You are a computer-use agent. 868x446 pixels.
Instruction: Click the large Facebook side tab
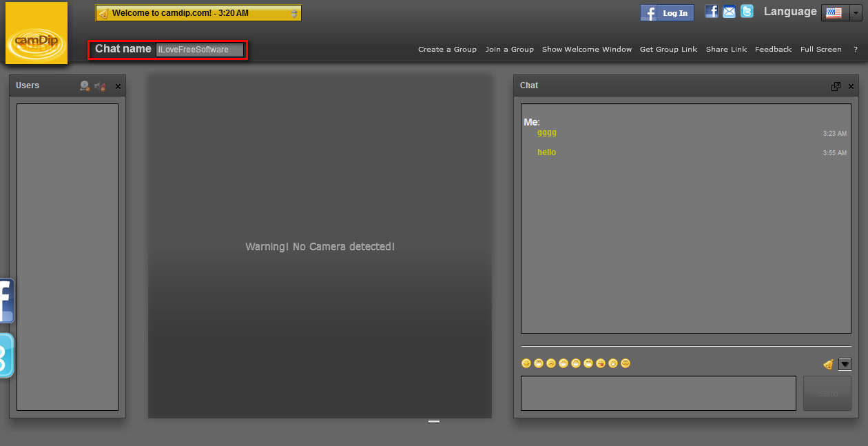pos(6,301)
